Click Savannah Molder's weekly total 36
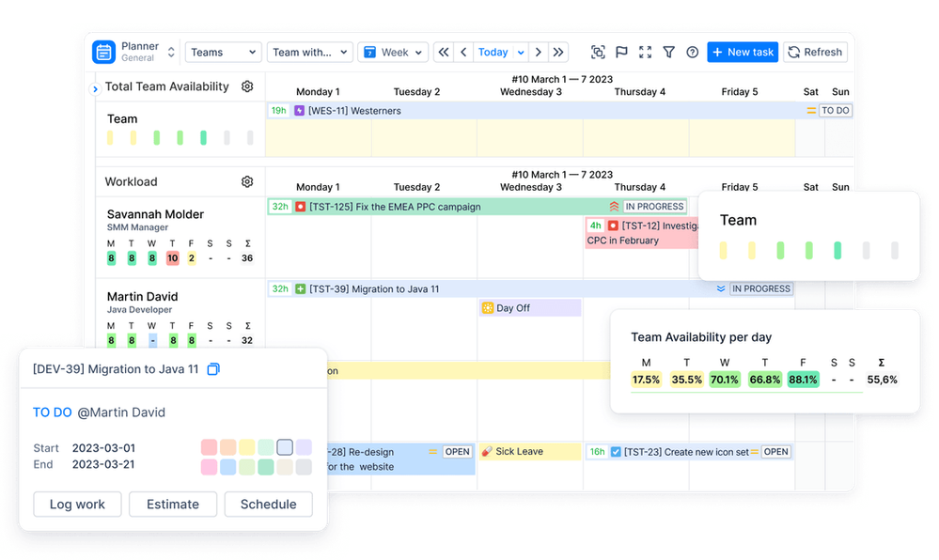939x560 pixels. coord(247,258)
